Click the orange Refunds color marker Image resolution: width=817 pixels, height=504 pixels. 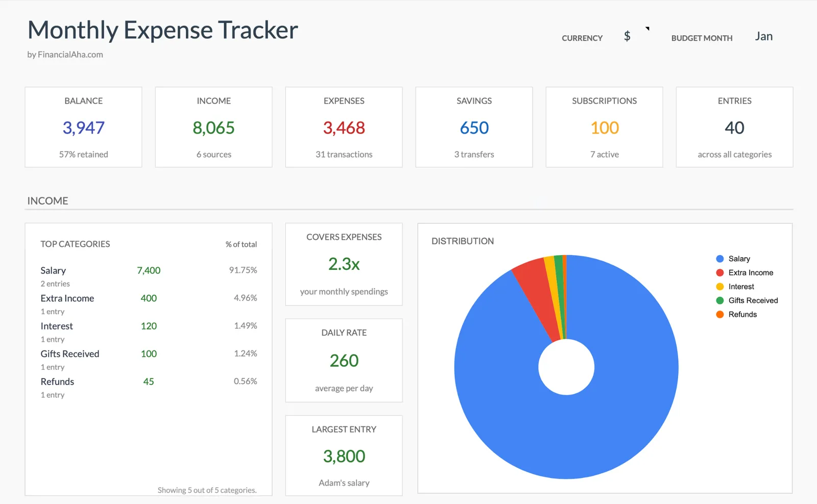point(719,314)
